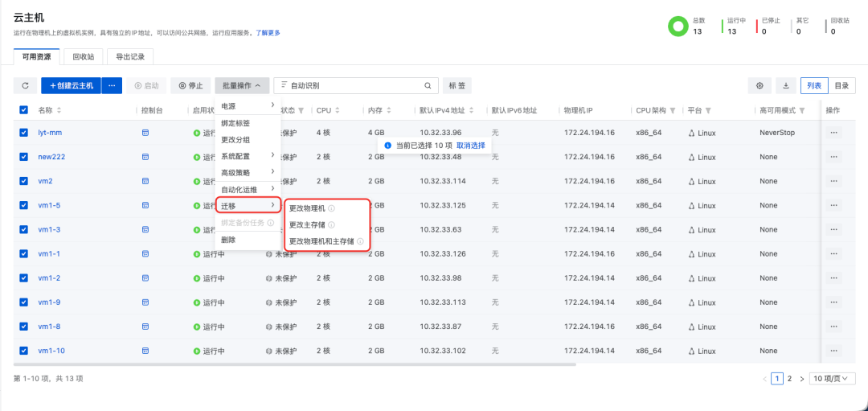
Task: Expand the 高级策略 submenu
Action: (248, 172)
